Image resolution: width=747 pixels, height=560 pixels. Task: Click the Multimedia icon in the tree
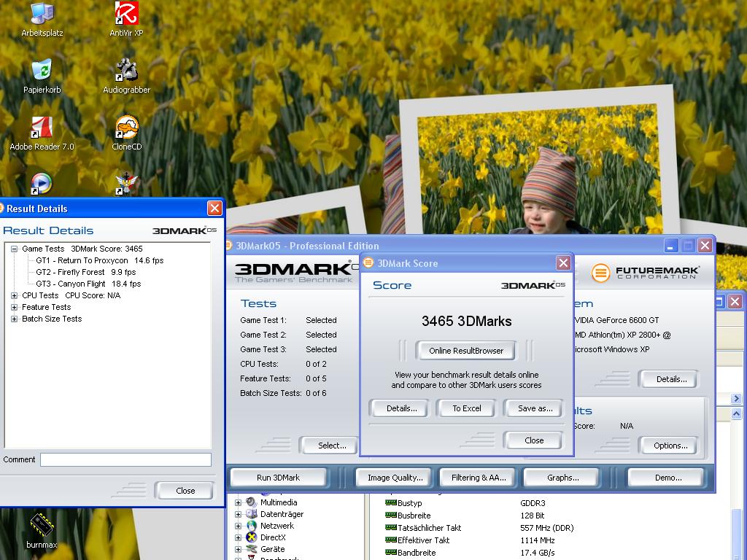(x=251, y=502)
